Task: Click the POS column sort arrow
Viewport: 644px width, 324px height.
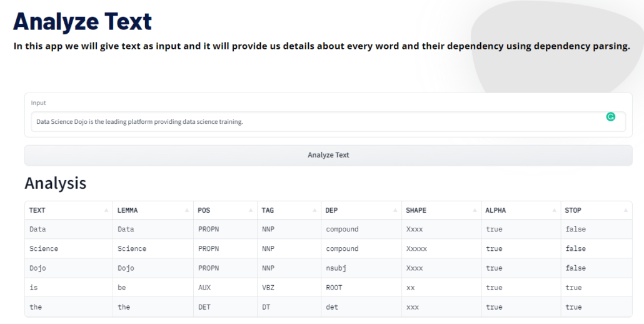Action: 250,211
